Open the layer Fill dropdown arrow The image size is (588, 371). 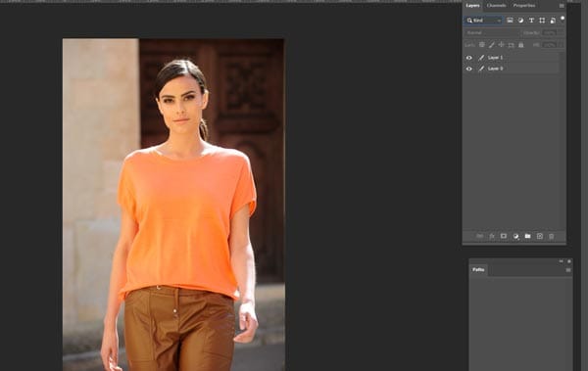tap(561, 45)
